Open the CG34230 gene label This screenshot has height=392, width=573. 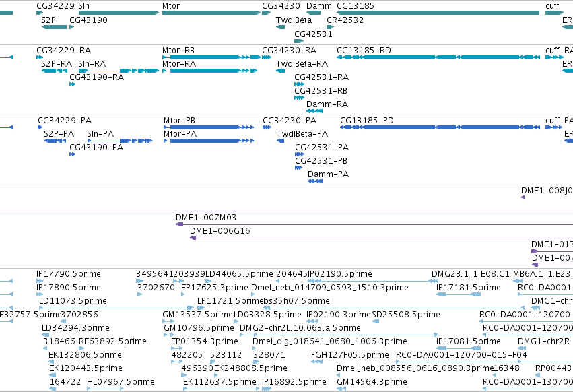(x=281, y=6)
